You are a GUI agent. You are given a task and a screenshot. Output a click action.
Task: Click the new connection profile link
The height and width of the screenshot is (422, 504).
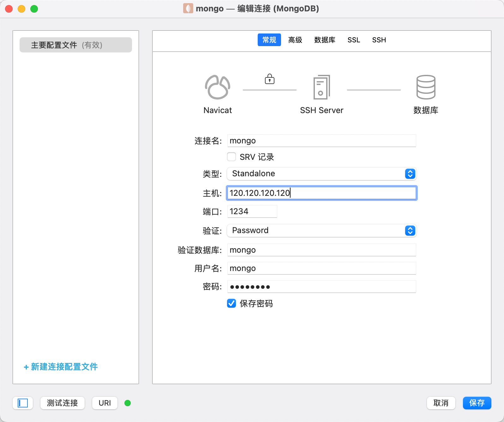coord(61,367)
